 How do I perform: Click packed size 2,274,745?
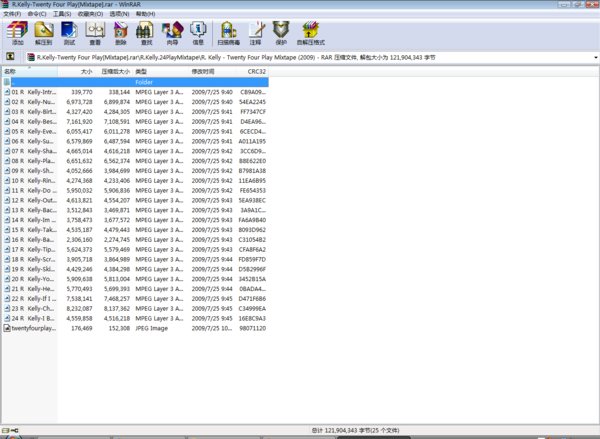pos(117,240)
